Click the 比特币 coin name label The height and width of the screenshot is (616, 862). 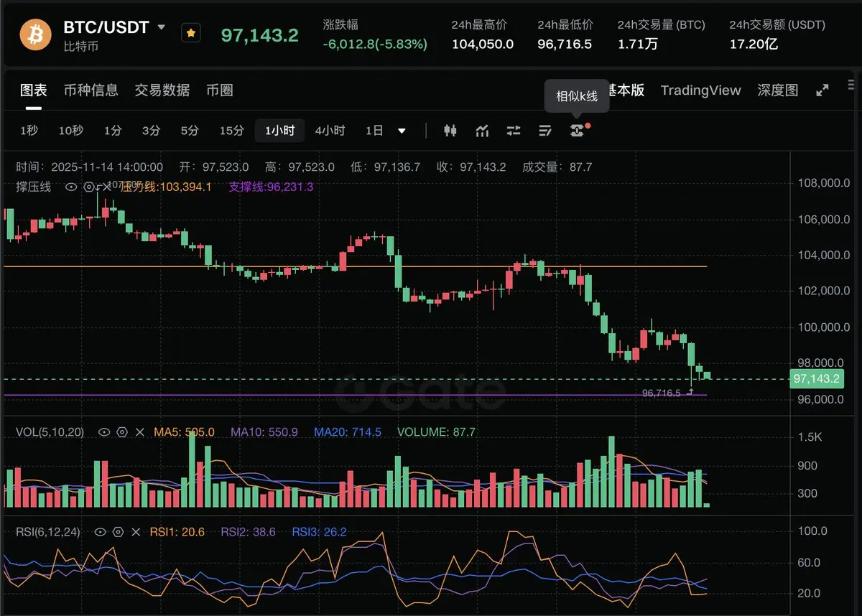point(81,46)
